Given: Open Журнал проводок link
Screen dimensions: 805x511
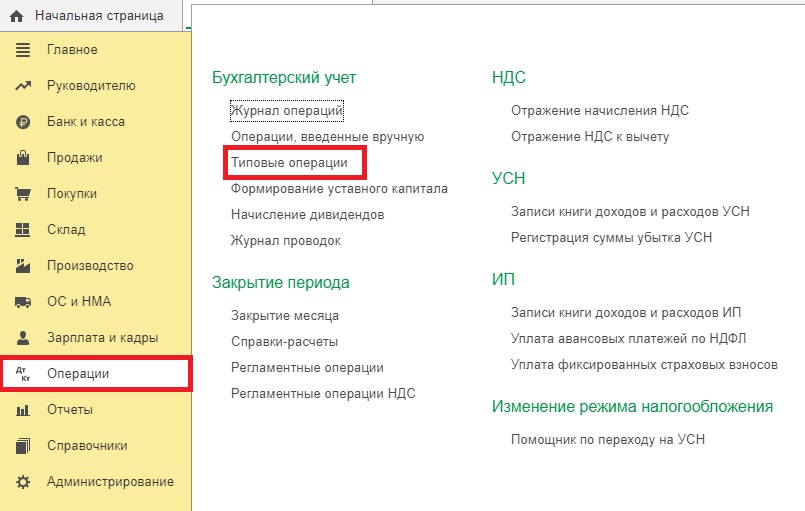Looking at the screenshot, I should (286, 240).
